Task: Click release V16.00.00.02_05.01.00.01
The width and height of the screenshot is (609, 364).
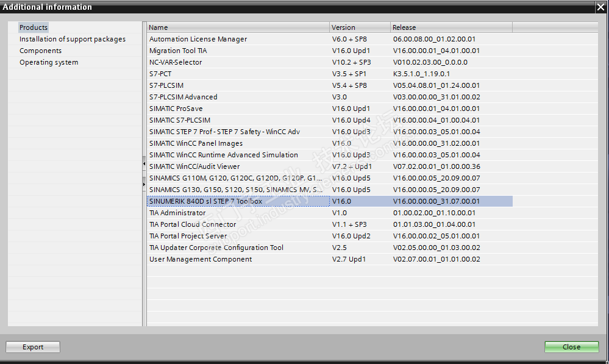Action: pos(436,236)
